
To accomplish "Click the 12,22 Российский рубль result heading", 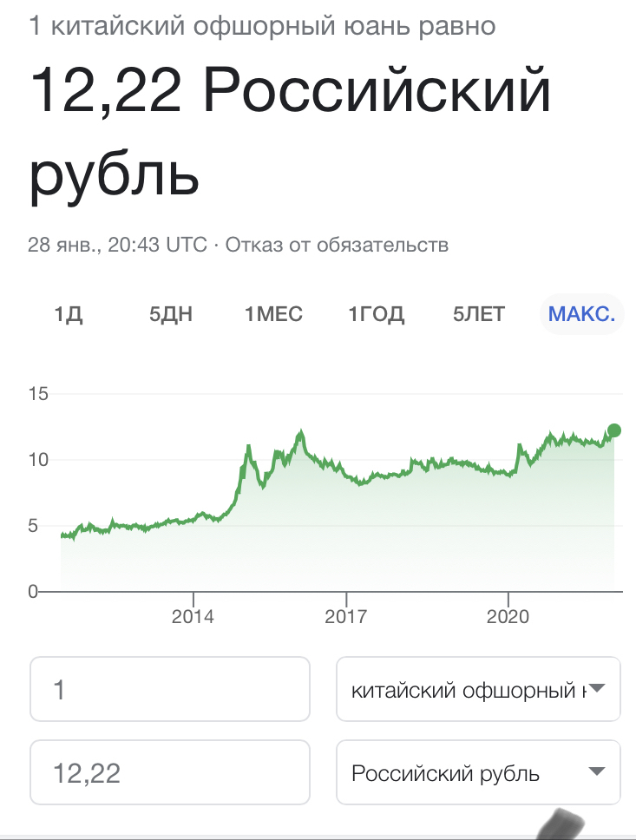I will (291, 130).
